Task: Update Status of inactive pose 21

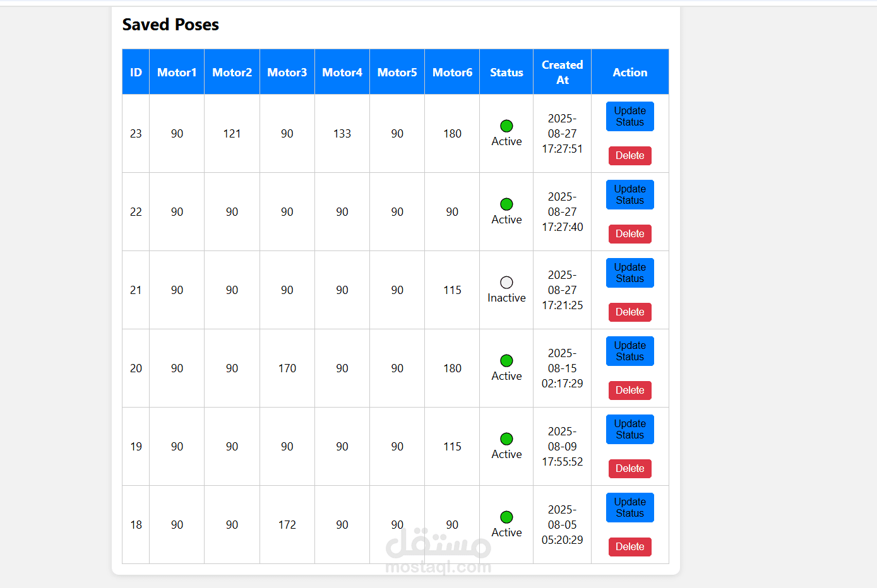Action: 629,273
